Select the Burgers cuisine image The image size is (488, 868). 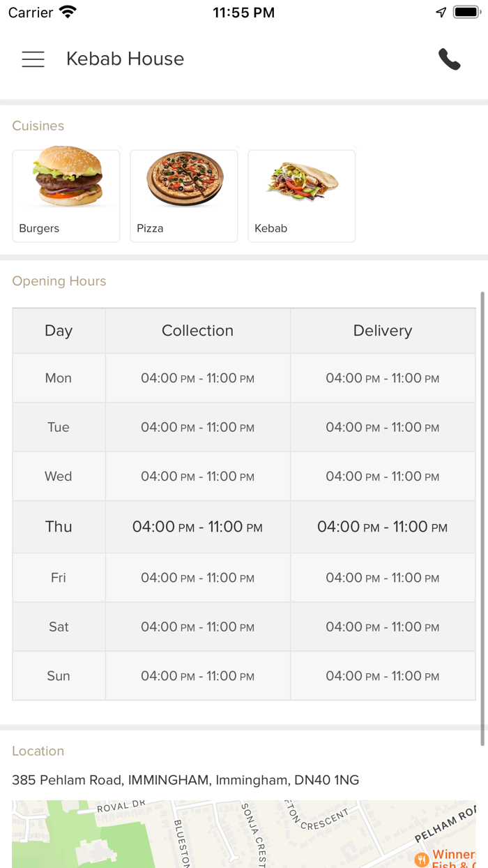click(x=66, y=180)
